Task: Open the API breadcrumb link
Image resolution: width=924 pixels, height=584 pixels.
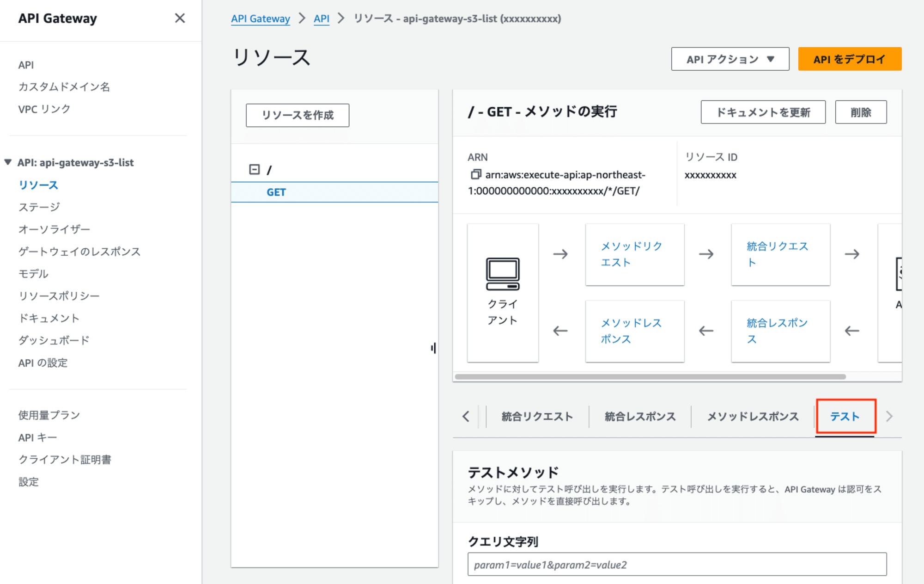Action: [x=322, y=18]
